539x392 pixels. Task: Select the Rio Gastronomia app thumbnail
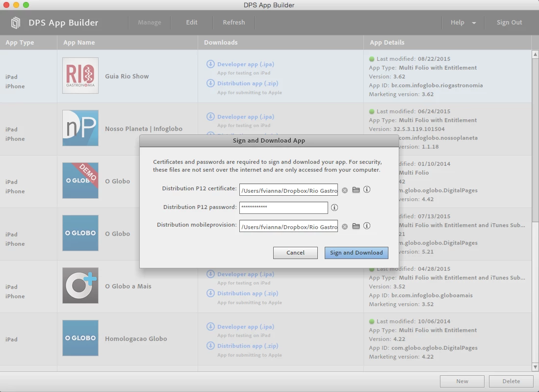[80, 76]
